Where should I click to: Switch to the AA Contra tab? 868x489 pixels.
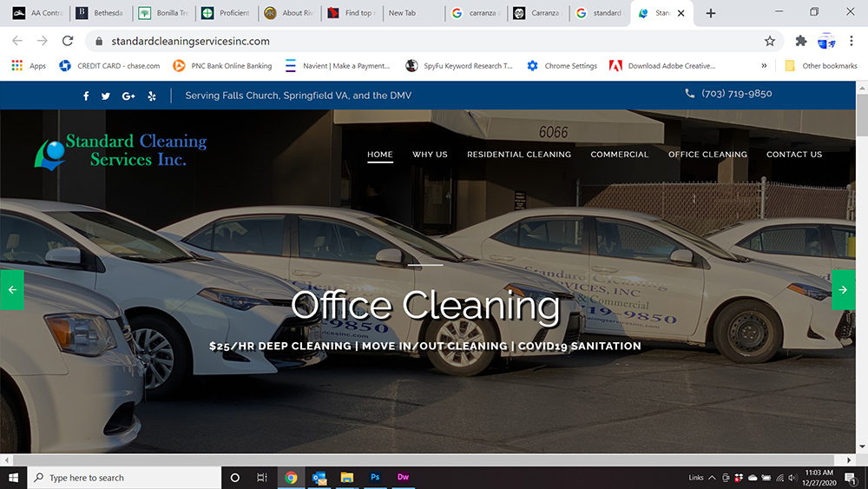(x=37, y=13)
